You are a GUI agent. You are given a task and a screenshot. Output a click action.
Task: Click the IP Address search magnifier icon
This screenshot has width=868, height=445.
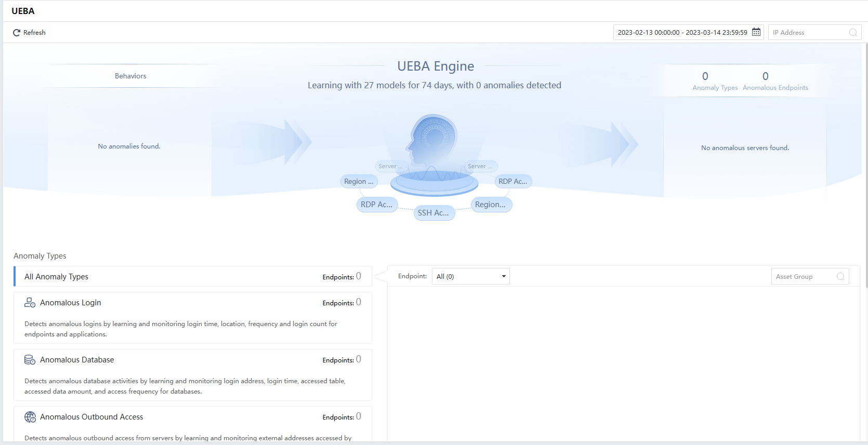click(853, 33)
